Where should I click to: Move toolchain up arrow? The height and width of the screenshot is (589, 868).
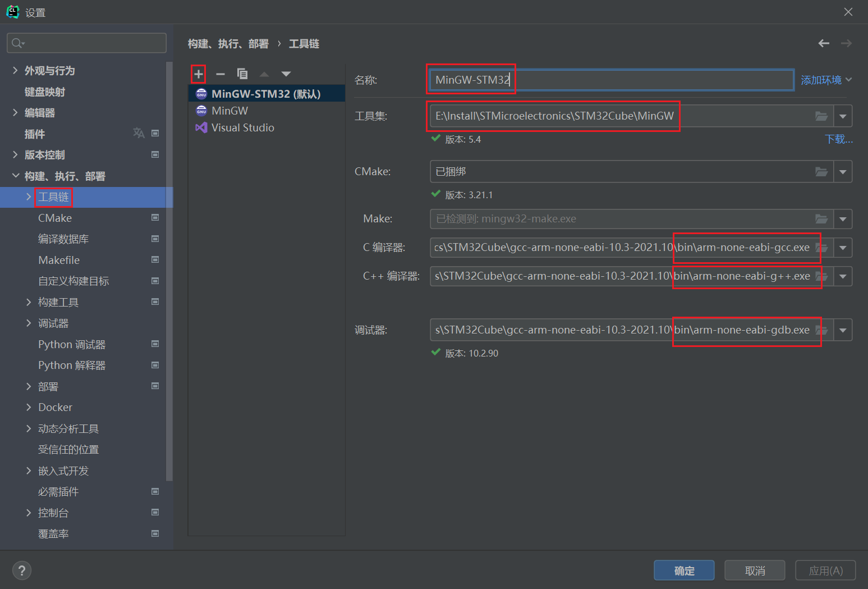(x=264, y=74)
